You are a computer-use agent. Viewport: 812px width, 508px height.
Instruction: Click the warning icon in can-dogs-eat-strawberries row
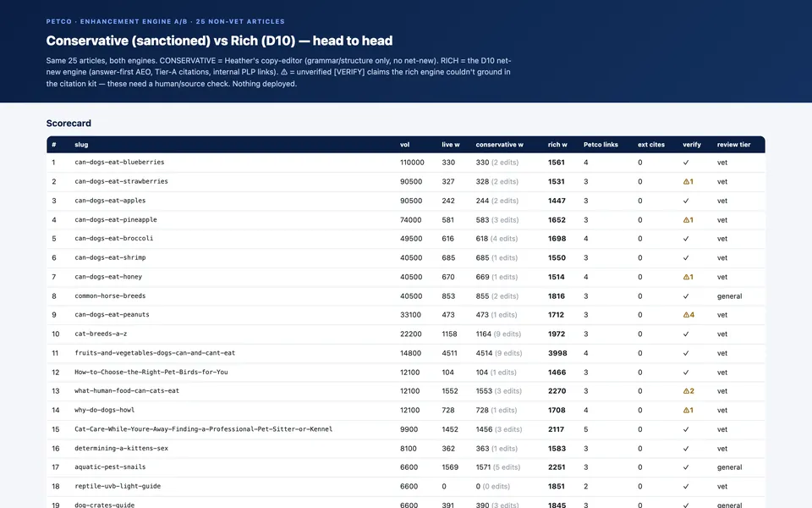click(x=688, y=181)
